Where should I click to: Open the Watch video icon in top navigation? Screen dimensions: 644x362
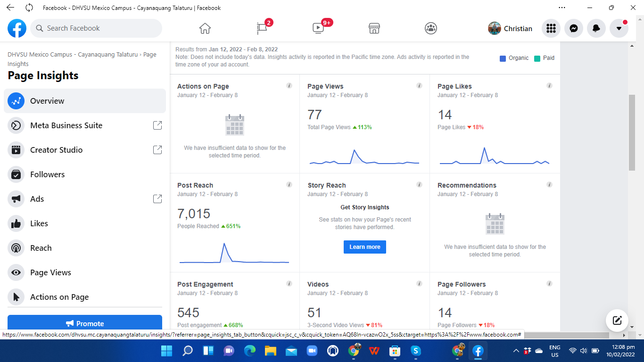click(318, 28)
